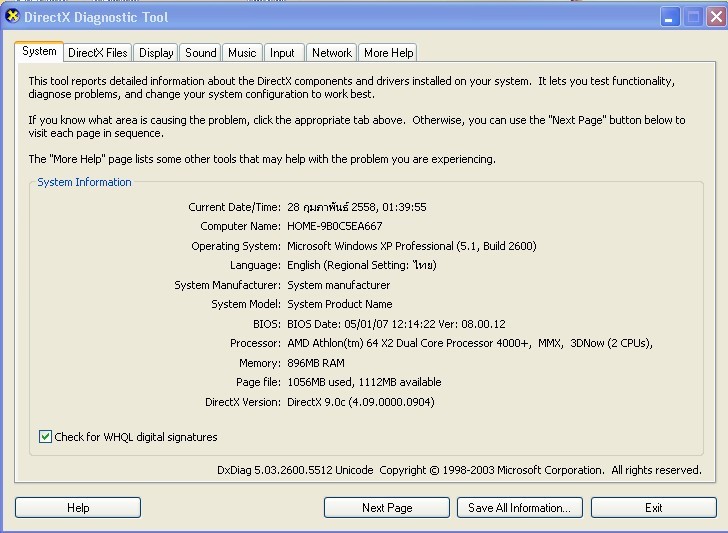
Task: Click the computer name HOME-9B0C5EA667
Action: click(335, 226)
